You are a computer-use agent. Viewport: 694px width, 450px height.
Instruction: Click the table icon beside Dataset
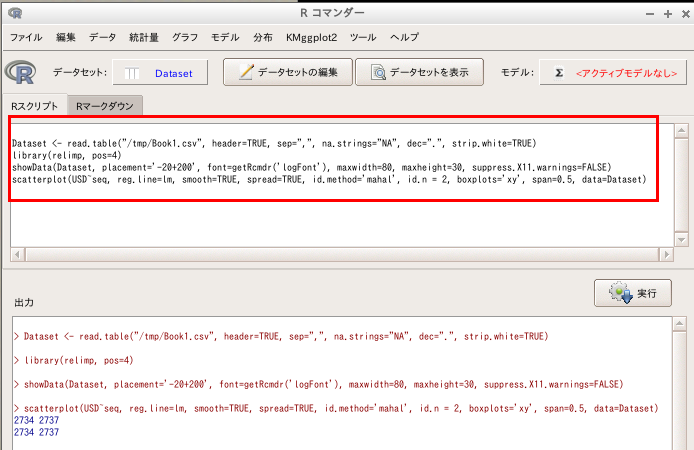pyautogui.click(x=132, y=73)
